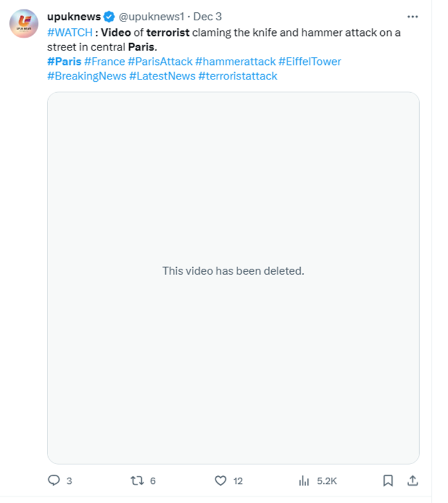Visit the #France hashtag page
The image size is (448, 503).
click(x=104, y=61)
